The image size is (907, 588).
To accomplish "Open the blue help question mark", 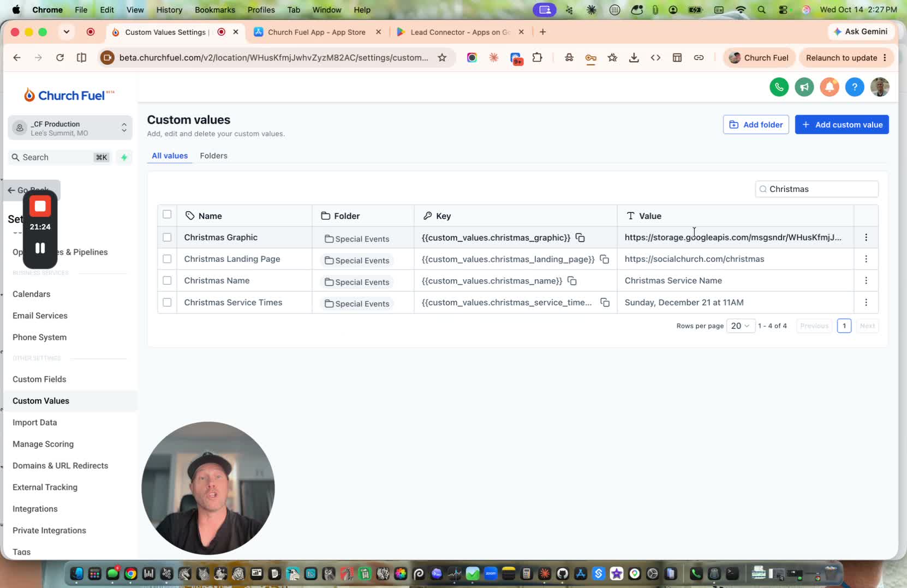I will click(854, 87).
